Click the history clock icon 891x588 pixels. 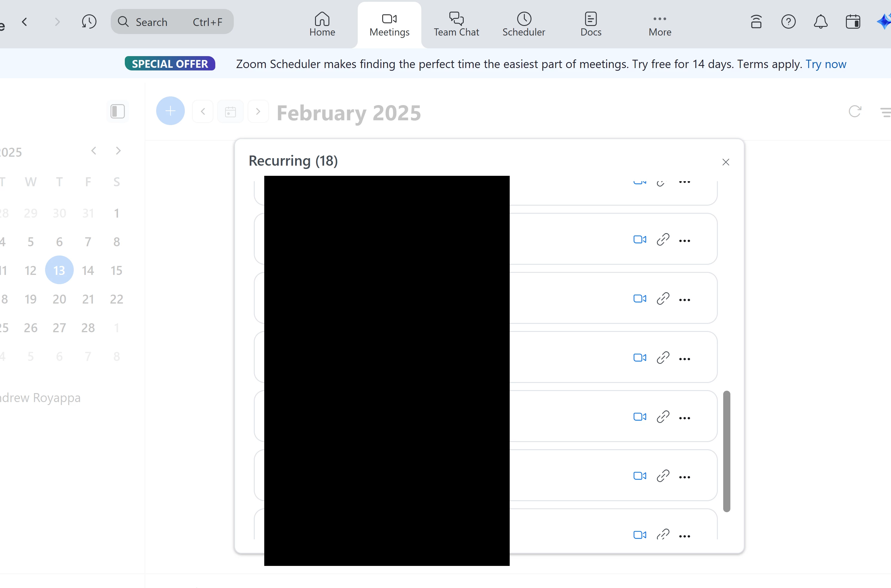tap(89, 22)
